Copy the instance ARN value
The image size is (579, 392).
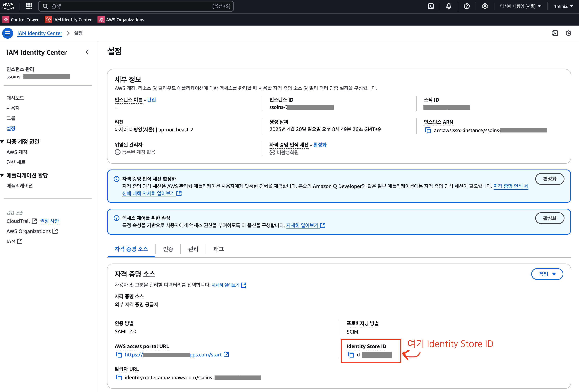pyautogui.click(x=428, y=130)
